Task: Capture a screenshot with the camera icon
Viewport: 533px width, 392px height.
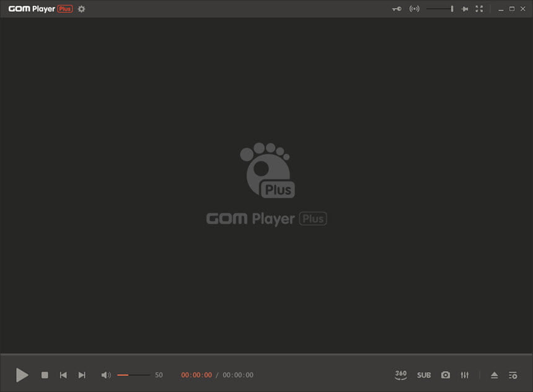Action: pyautogui.click(x=446, y=375)
